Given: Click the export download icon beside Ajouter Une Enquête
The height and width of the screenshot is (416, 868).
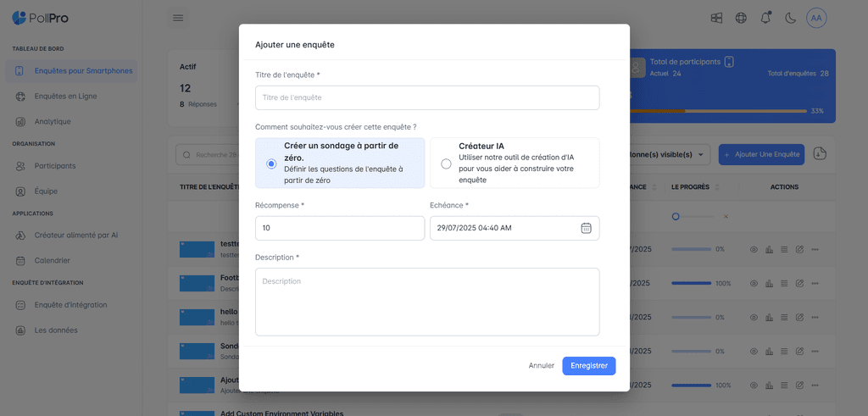Looking at the screenshot, I should [820, 154].
